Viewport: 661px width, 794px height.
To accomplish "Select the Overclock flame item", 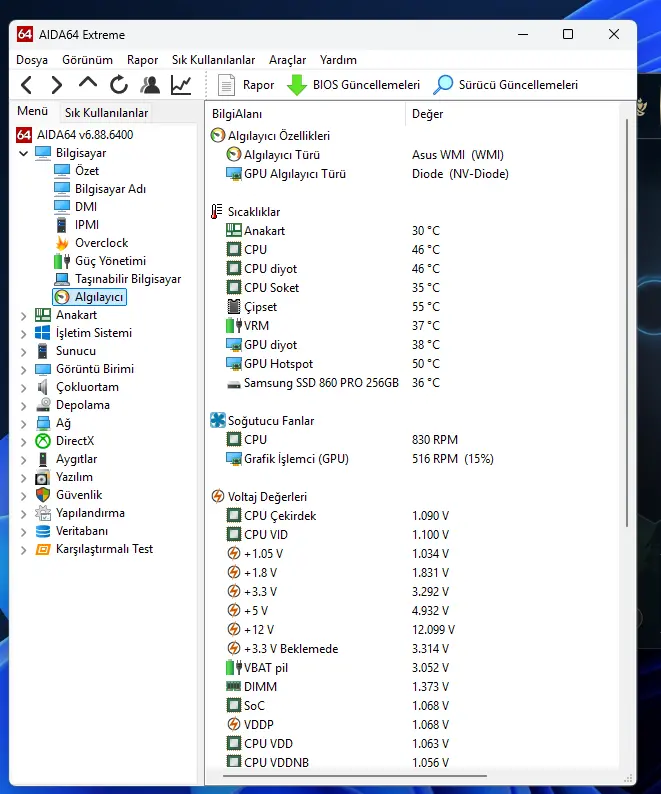I will coord(91,243).
